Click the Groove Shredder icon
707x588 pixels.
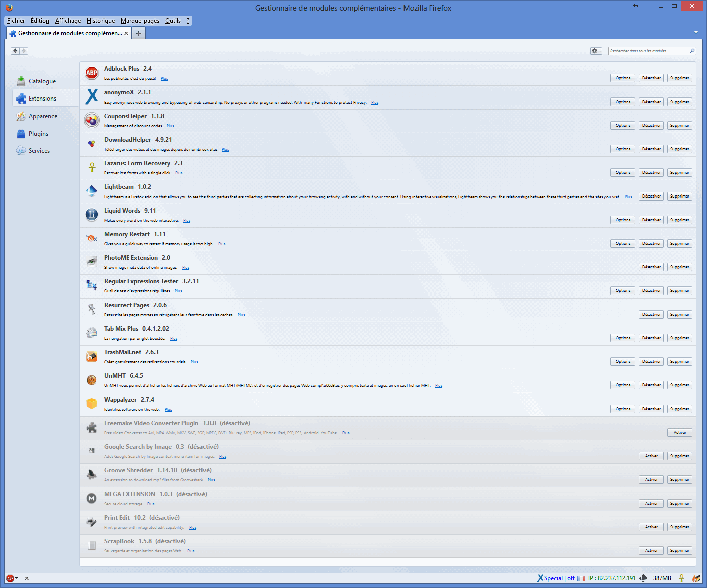point(92,474)
